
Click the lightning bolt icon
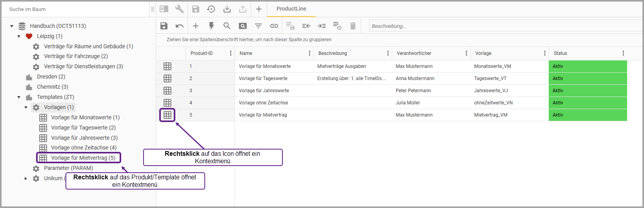211,26
